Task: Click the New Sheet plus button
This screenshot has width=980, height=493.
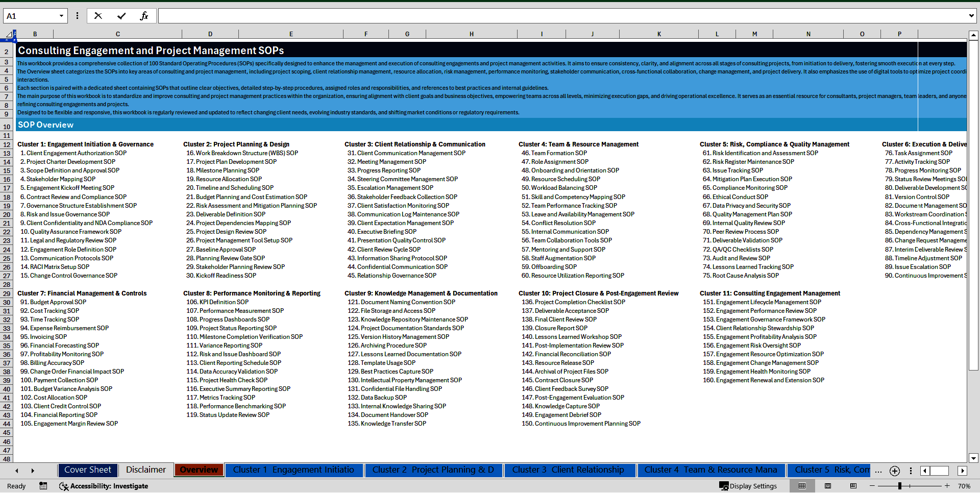Action: click(894, 471)
